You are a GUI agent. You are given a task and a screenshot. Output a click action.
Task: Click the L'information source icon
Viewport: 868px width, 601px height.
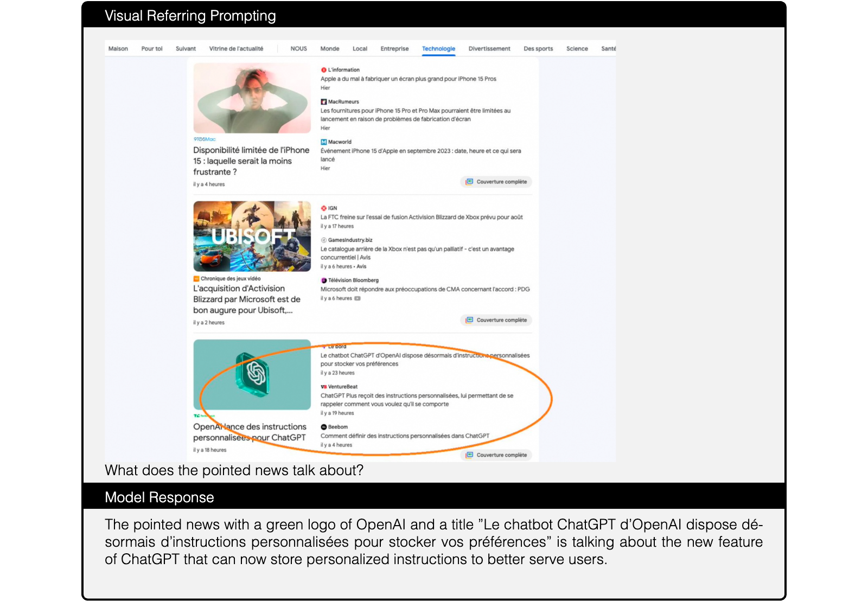pos(323,70)
